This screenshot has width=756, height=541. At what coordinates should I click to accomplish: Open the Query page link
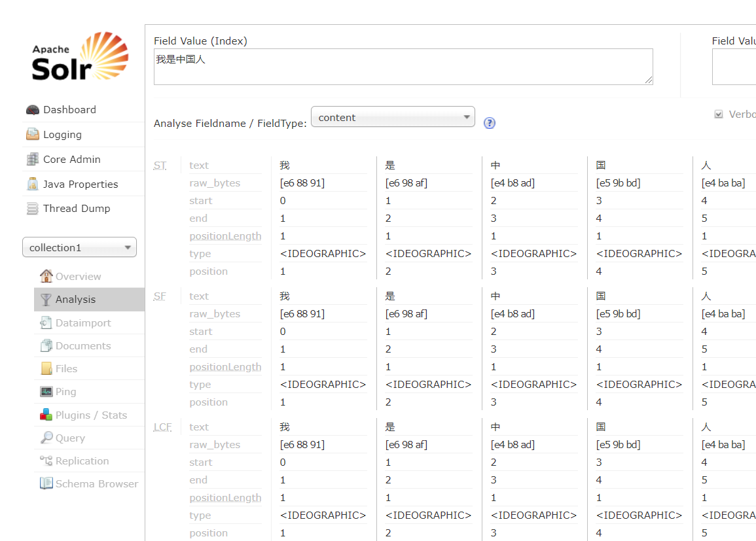(x=71, y=438)
